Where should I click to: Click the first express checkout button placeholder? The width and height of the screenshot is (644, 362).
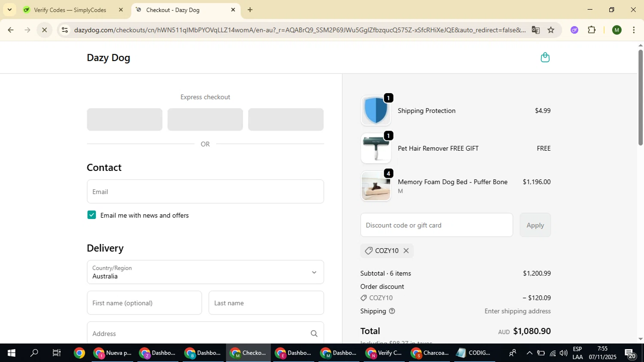[x=125, y=119]
